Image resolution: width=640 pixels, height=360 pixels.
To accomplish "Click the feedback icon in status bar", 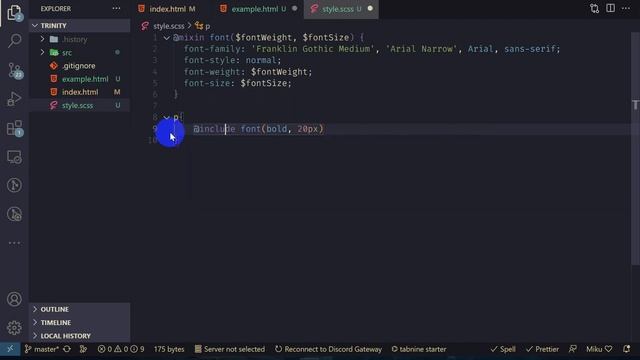I will coord(573,349).
